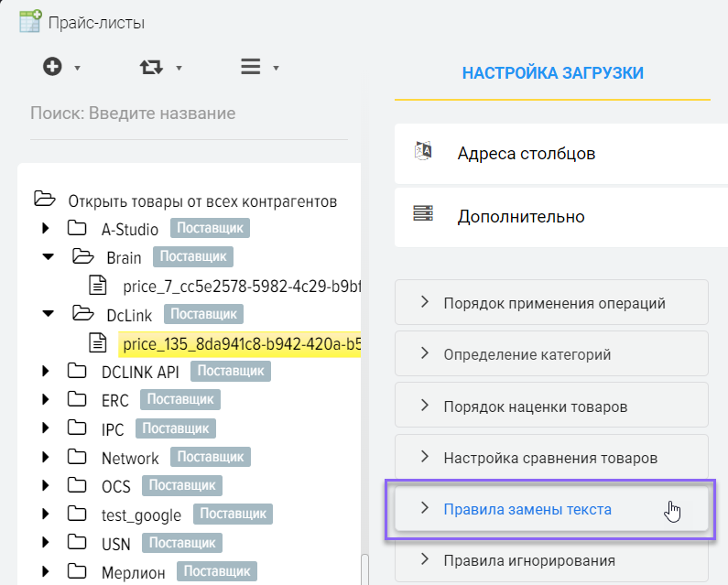
Task: Click the Дополнительно server icon
Action: [x=423, y=215]
